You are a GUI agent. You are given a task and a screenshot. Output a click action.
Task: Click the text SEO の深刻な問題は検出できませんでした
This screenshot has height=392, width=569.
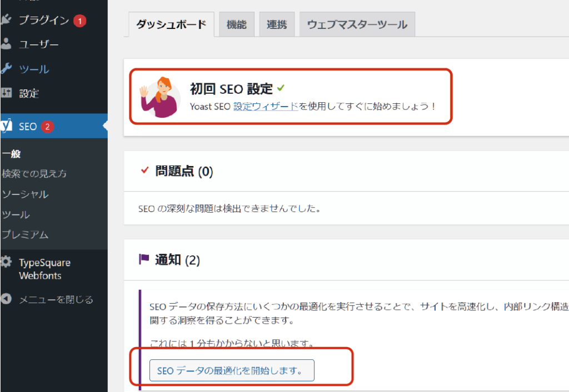[x=229, y=209]
